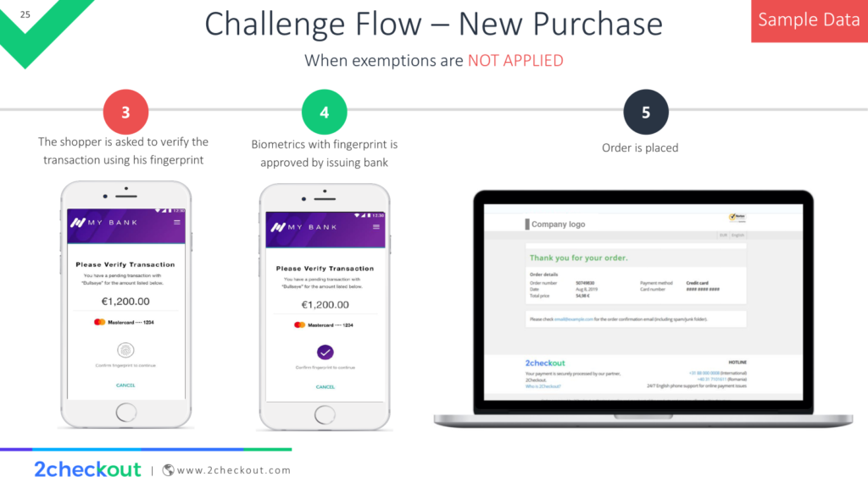
Task: Tap the purple checkmark on second phone
Action: [325, 352]
